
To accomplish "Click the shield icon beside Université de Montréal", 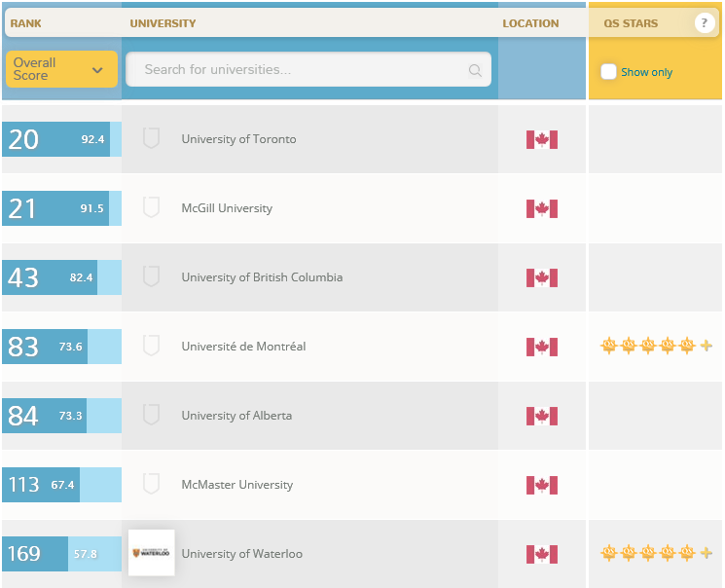I will [x=151, y=346].
